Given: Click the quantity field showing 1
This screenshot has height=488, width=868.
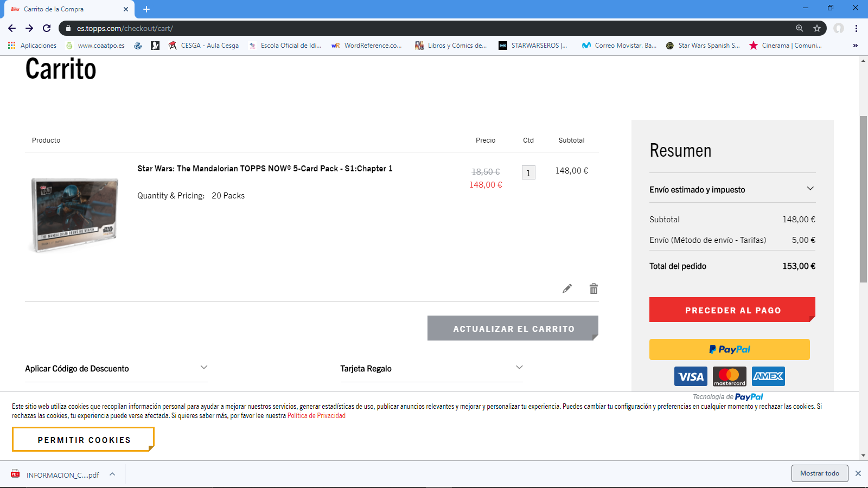Looking at the screenshot, I should 528,172.
